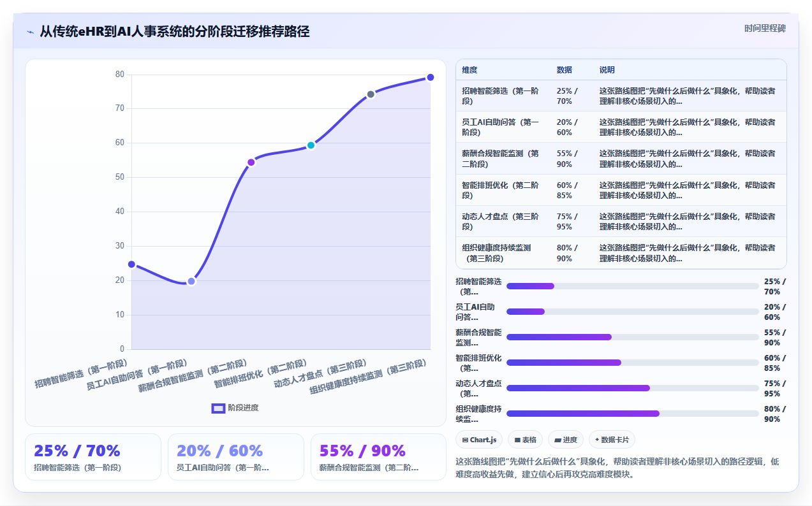This screenshot has width=812, height=506.
Task: Click the Chart.js tag chip
Action: [x=479, y=440]
